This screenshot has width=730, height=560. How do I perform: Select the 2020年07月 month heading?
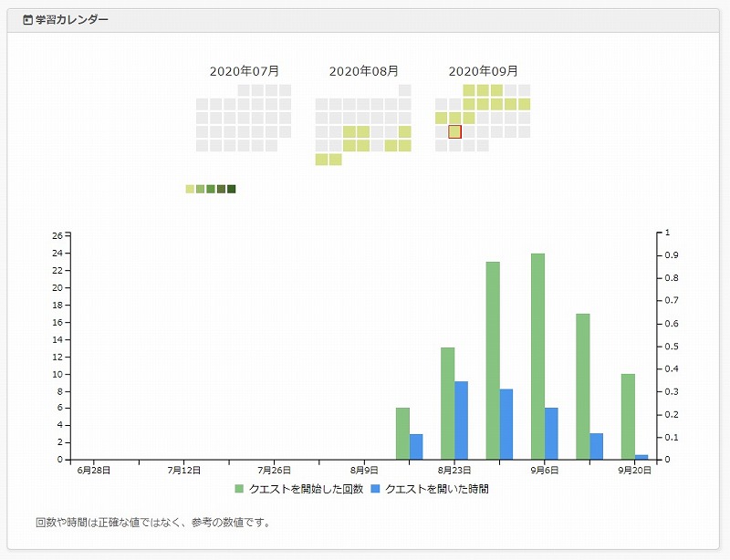[244, 71]
